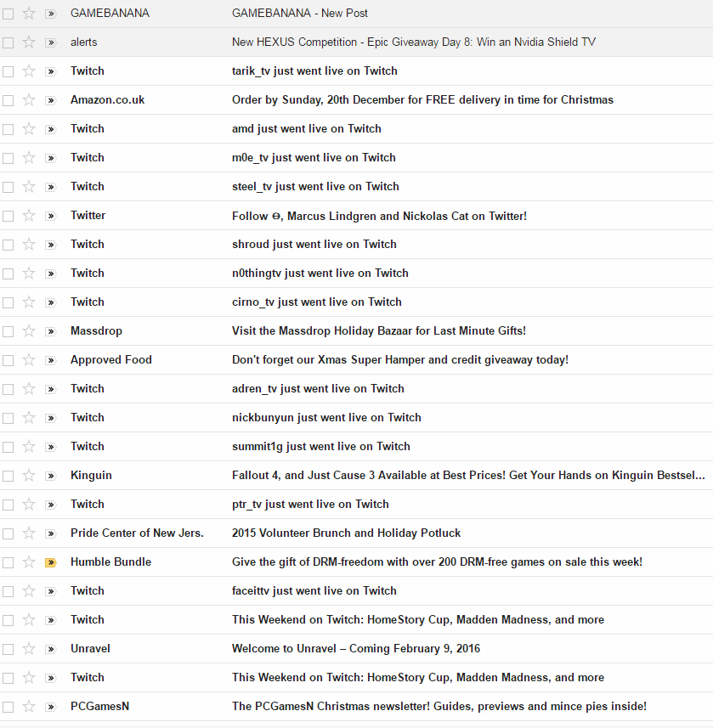
Task: Check the Approved Food email
Action: 8,360
